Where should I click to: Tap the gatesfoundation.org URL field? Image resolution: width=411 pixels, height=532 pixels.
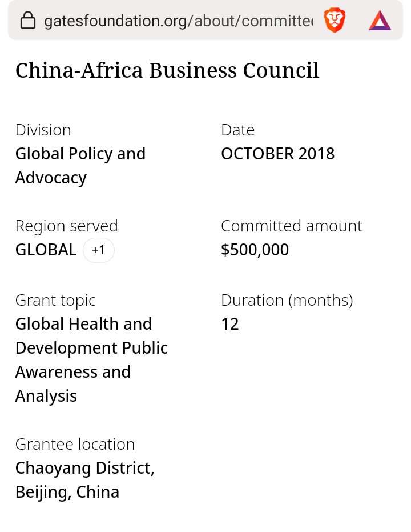coord(178,21)
